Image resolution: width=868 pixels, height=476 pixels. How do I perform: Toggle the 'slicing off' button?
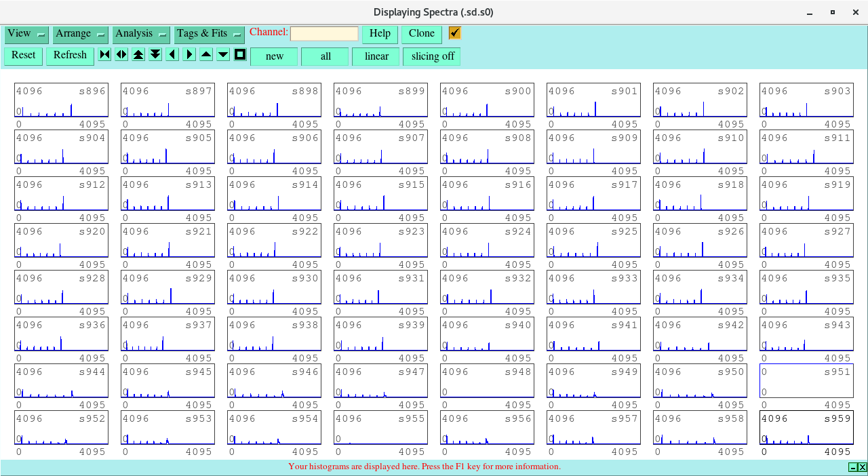coord(432,56)
